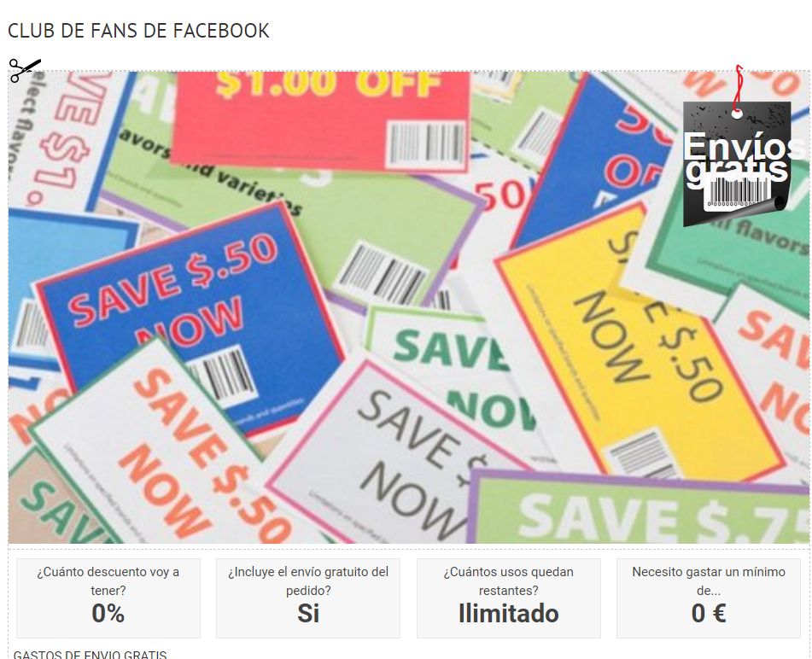The height and width of the screenshot is (659, 812).
Task: Click the scissors coupon-cut icon
Action: [x=25, y=70]
